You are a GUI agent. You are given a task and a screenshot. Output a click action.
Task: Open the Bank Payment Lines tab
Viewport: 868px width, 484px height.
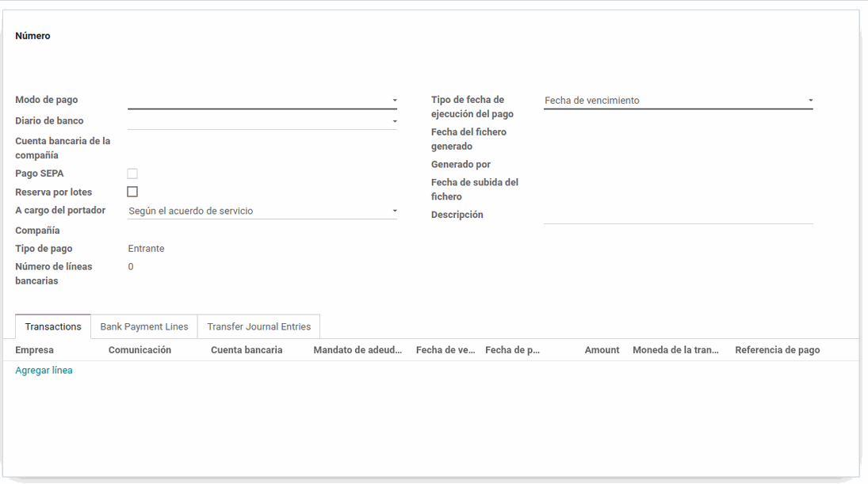click(x=144, y=326)
